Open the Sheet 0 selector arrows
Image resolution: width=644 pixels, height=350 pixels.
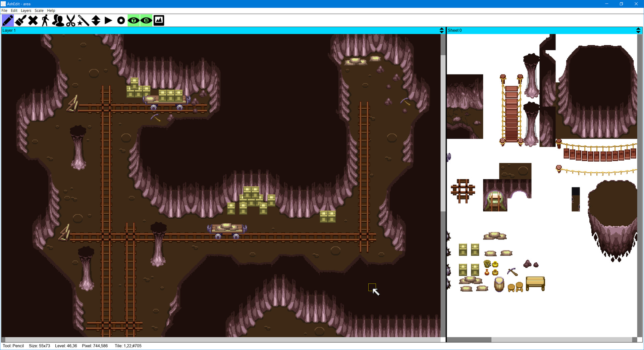tap(638, 30)
